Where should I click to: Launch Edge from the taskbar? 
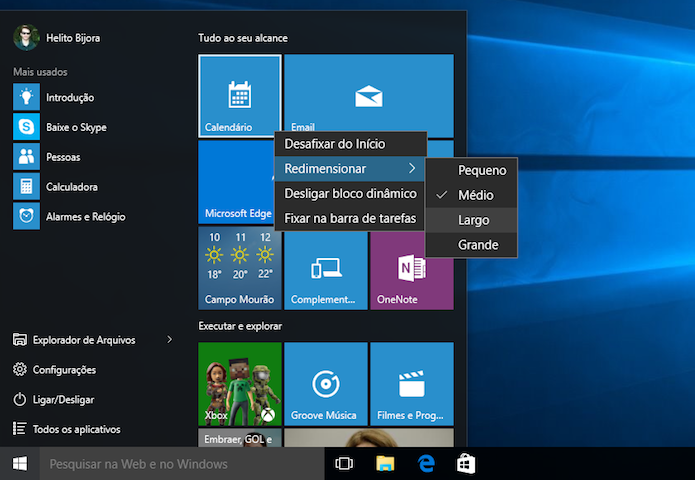tap(426, 464)
